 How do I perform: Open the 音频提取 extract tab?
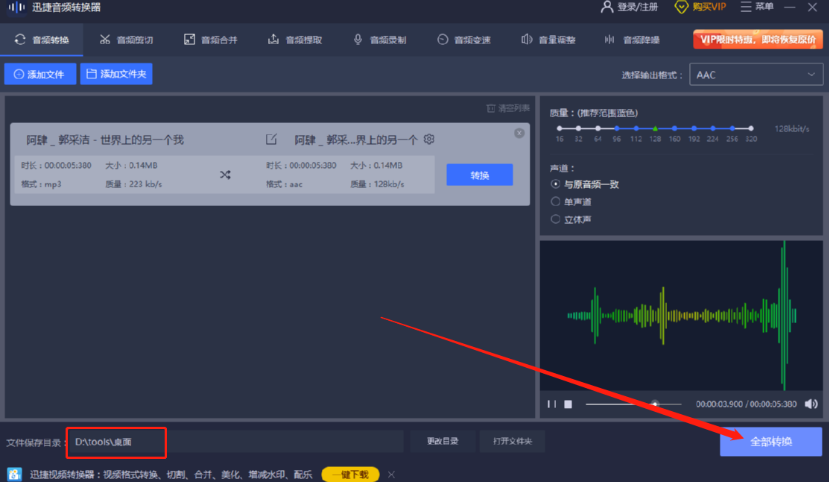point(294,40)
